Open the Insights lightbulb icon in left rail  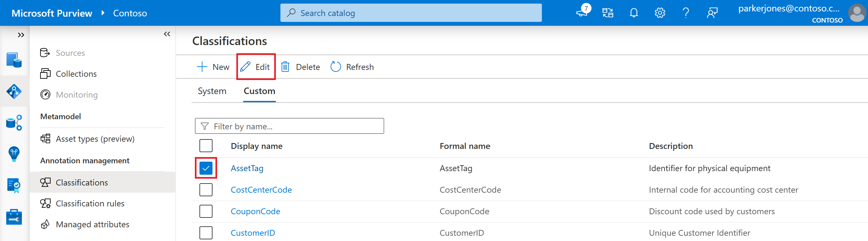point(14,154)
